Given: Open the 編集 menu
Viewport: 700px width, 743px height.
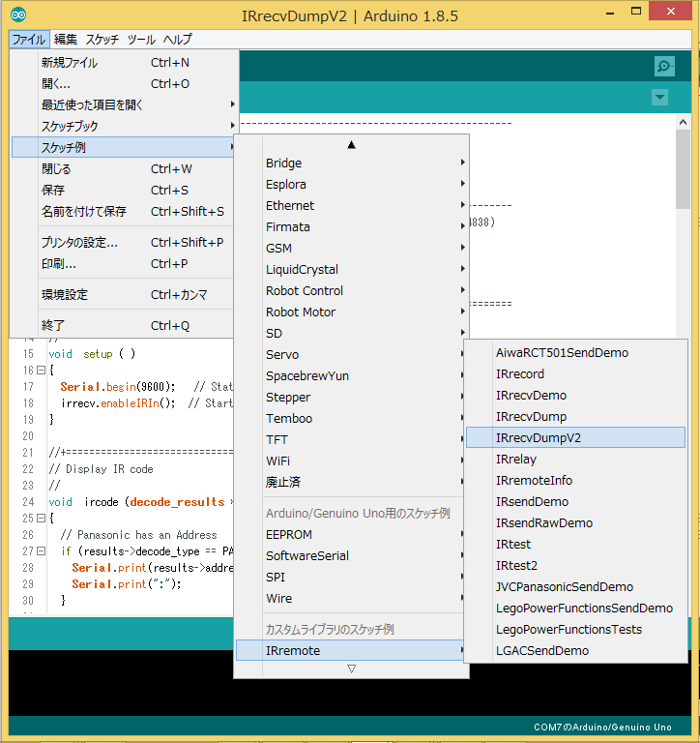Looking at the screenshot, I should point(66,40).
